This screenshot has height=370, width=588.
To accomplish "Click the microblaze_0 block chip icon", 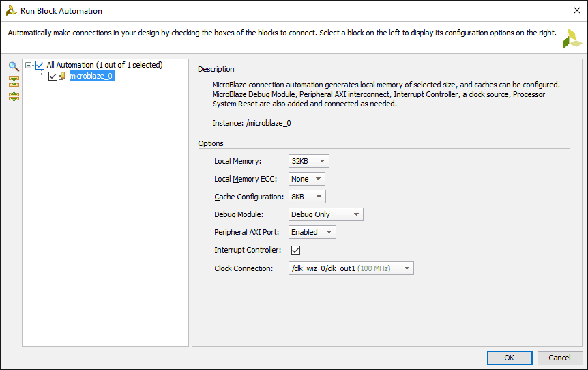I will point(63,76).
